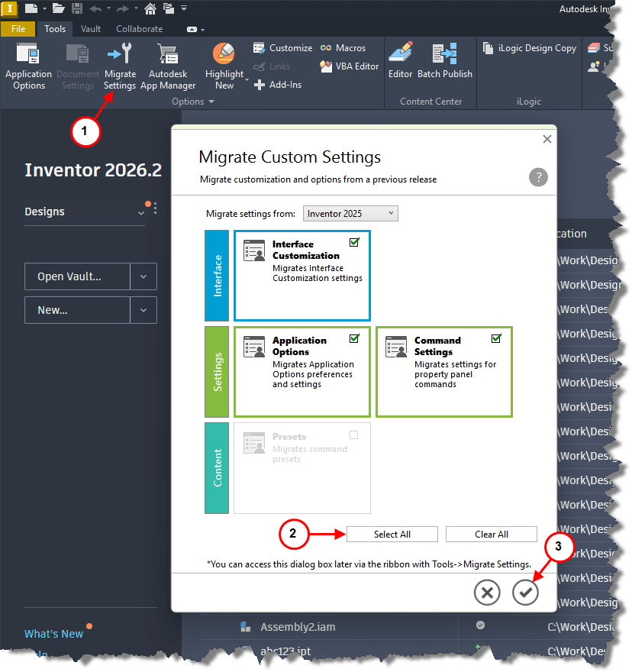The height and width of the screenshot is (672, 632).
Task: Go to Home via house icon
Action: pyautogui.click(x=150, y=8)
